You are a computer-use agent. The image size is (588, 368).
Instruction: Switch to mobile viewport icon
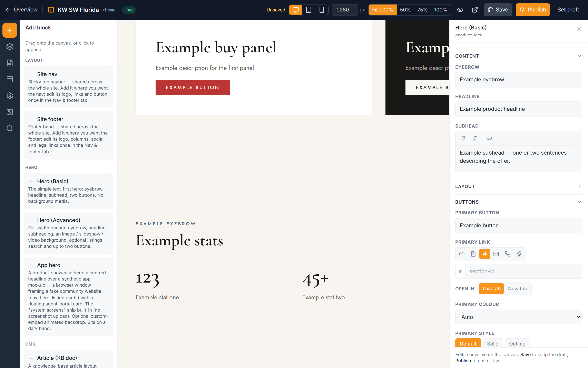pos(322,10)
